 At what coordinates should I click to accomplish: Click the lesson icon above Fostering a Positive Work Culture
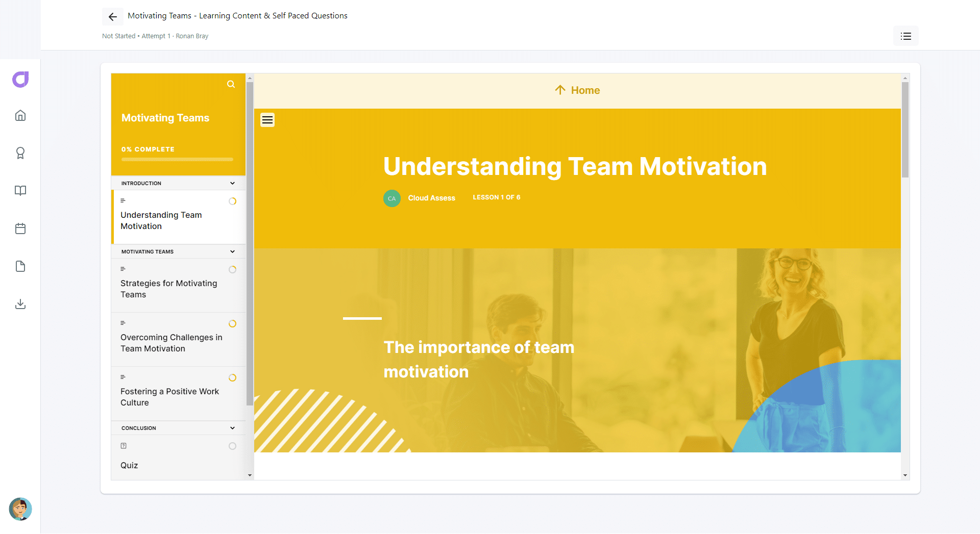pos(123,377)
